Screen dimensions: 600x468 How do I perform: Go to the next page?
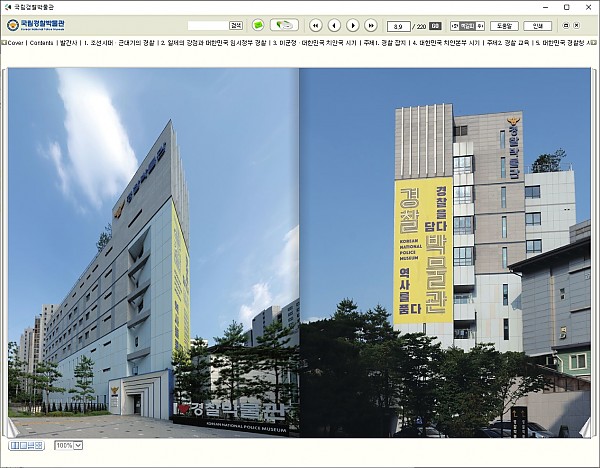(x=353, y=26)
